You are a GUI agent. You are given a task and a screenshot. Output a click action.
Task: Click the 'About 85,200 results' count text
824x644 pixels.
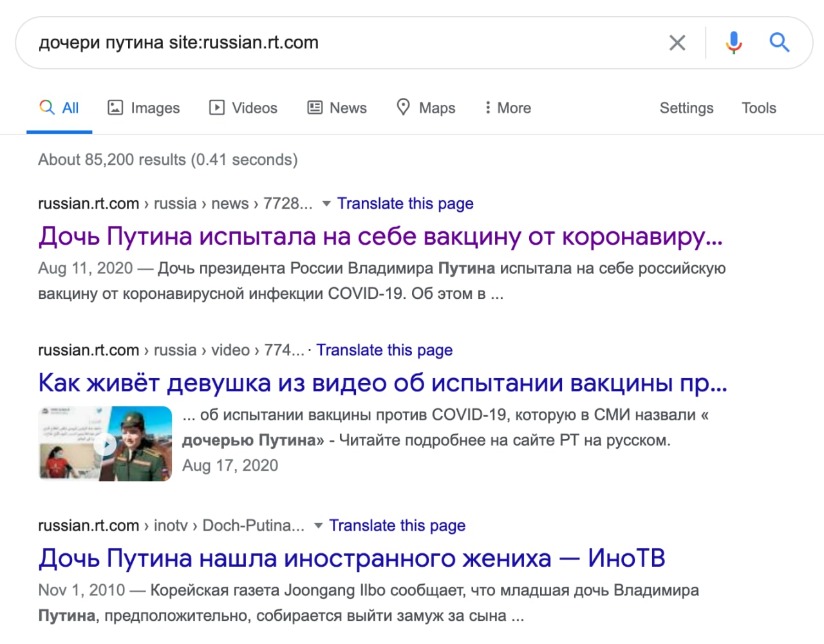[167, 160]
